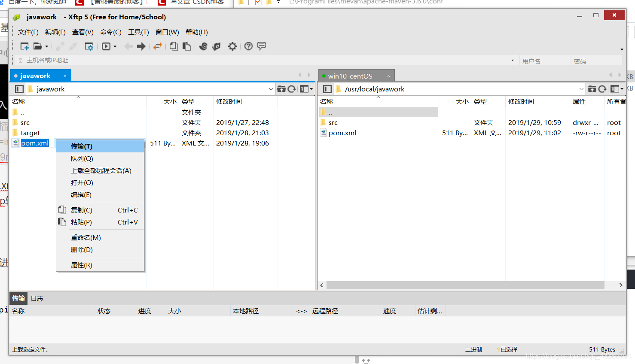Select the target folder in local pane
The image size is (635, 364).
[30, 133]
